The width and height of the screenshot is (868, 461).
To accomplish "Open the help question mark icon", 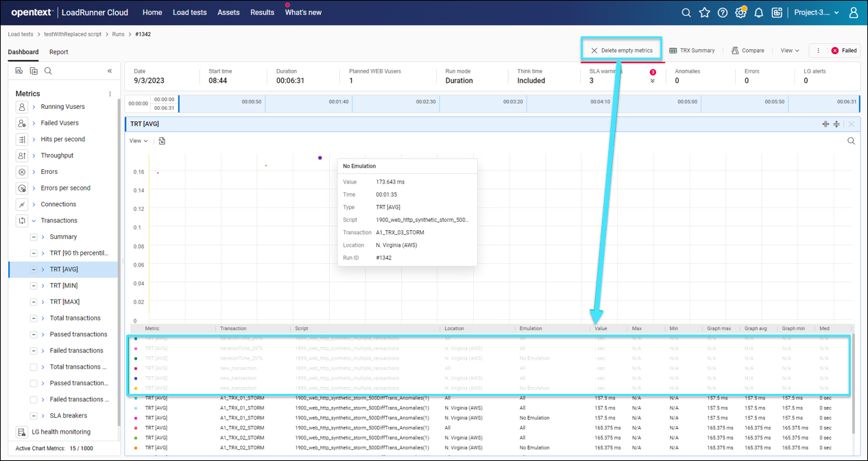I will [722, 12].
